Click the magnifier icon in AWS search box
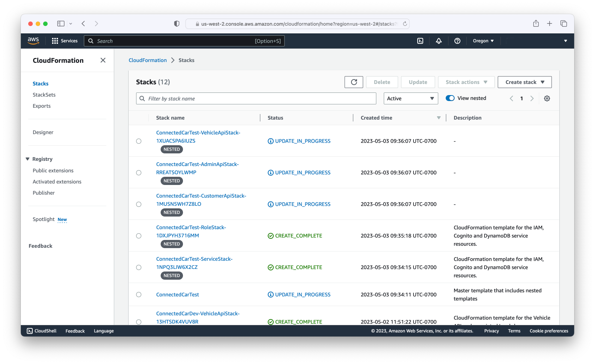This screenshot has width=595, height=364. 91,41
